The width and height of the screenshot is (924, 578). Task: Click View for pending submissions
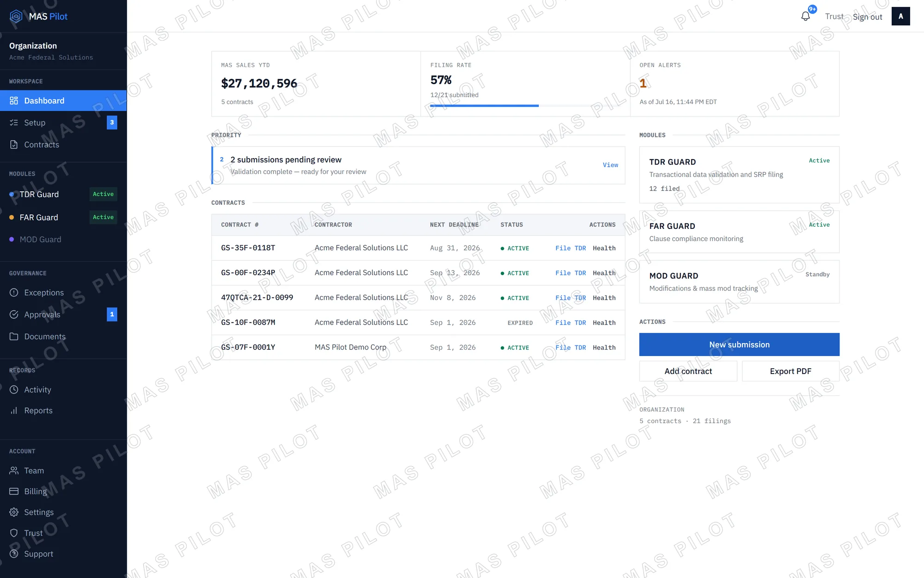pyautogui.click(x=610, y=165)
